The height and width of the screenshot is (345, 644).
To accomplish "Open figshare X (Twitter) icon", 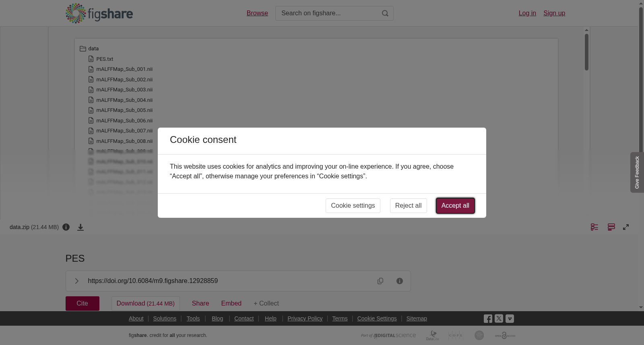I will coord(499,318).
